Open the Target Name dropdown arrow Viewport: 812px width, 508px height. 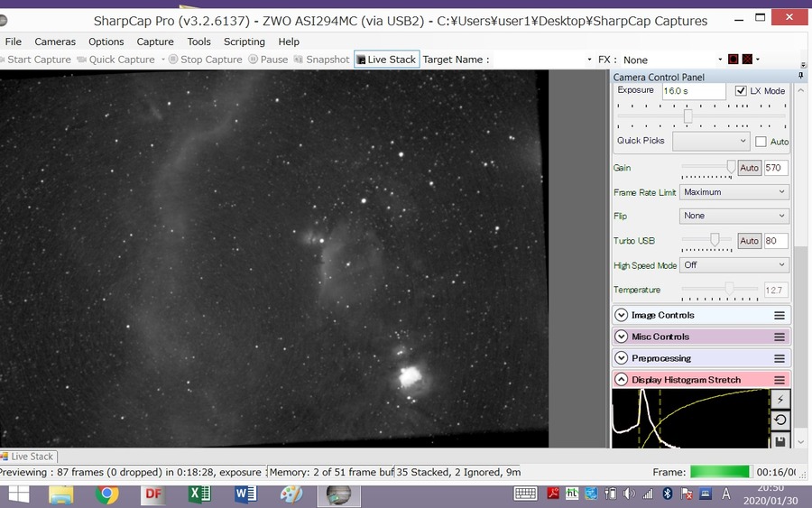tap(589, 60)
